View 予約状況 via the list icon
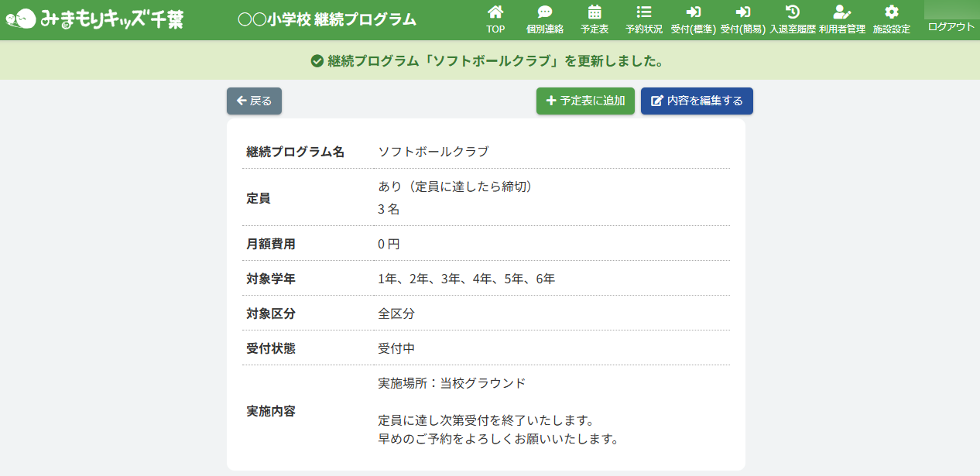 [x=643, y=12]
